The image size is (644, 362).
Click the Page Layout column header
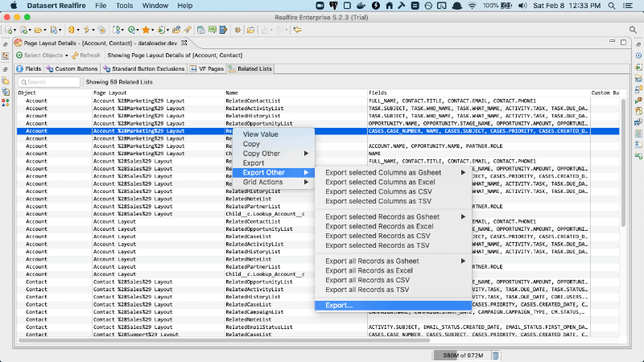(x=158, y=93)
